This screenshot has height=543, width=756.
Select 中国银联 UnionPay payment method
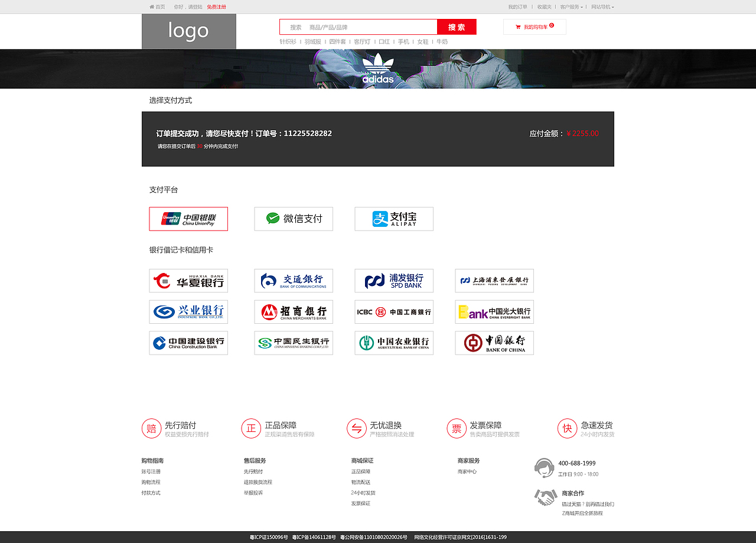tap(188, 219)
